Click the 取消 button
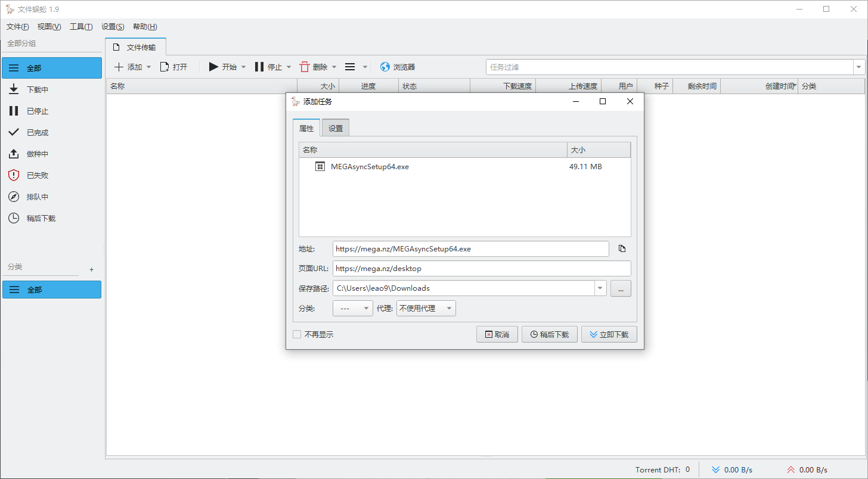Screen dimensions: 868x479 (x=497, y=334)
